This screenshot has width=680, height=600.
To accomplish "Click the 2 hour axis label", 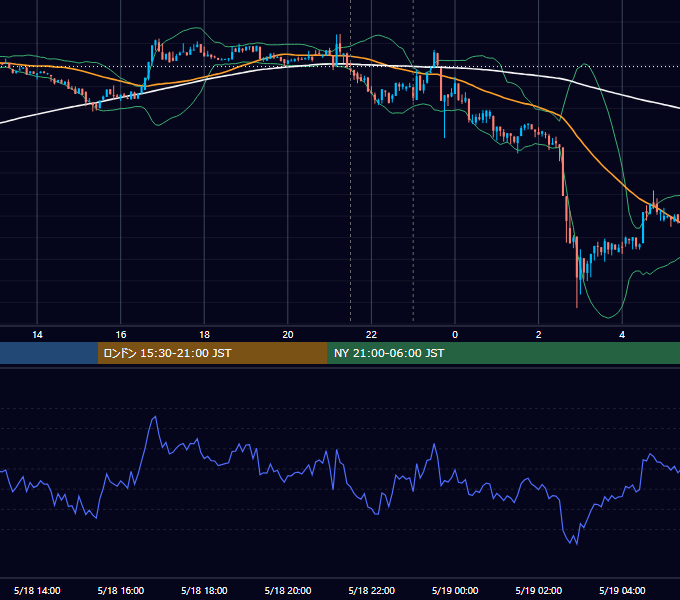I will (x=538, y=335).
